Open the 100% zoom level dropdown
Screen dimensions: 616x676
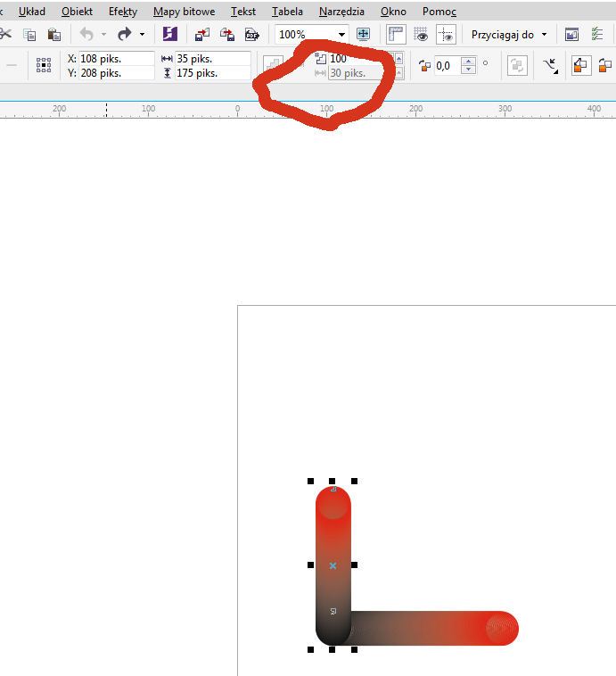click(341, 35)
